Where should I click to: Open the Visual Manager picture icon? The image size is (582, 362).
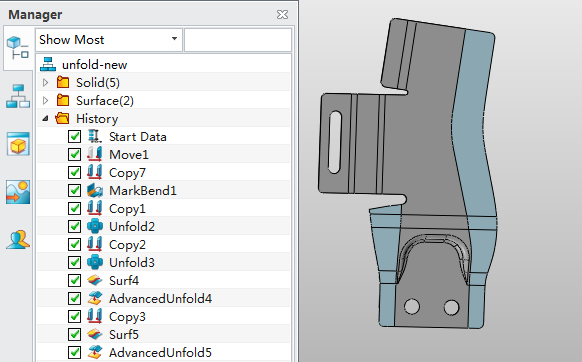17,192
